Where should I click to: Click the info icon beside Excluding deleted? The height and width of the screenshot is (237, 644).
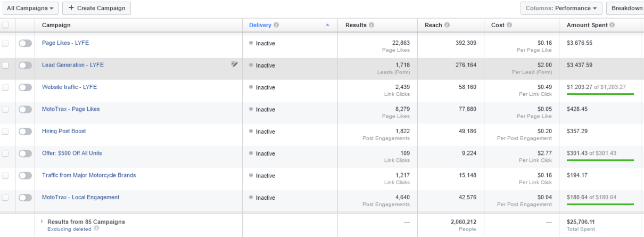96,228
